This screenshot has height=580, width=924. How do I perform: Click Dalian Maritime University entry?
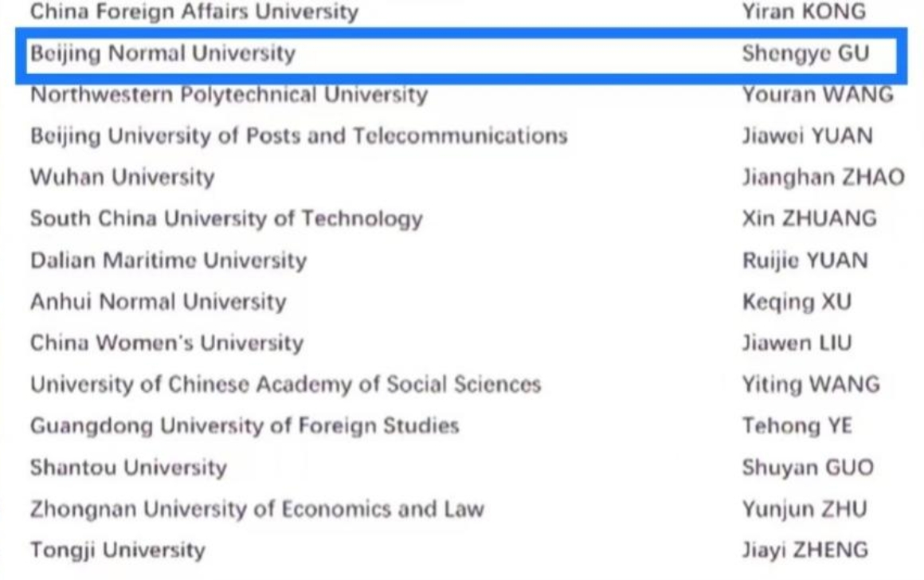coord(168,261)
